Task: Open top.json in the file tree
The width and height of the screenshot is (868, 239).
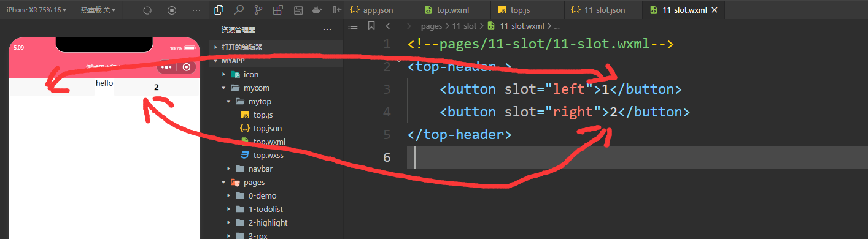Action: coord(276,128)
